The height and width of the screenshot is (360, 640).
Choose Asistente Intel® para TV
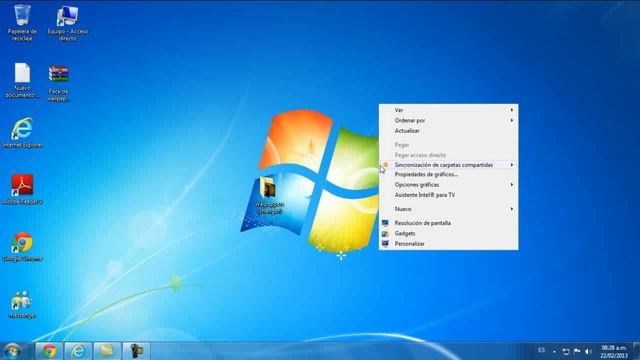(x=449, y=195)
